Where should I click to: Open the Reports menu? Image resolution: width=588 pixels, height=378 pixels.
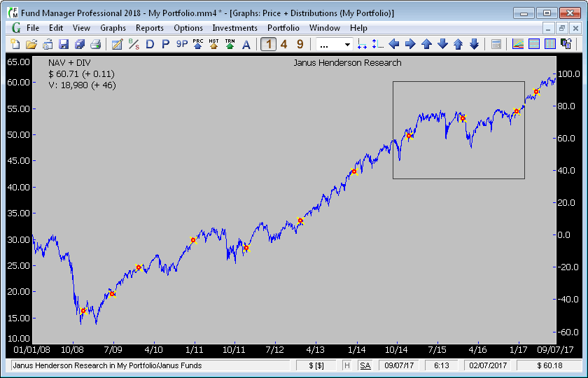pyautogui.click(x=150, y=28)
